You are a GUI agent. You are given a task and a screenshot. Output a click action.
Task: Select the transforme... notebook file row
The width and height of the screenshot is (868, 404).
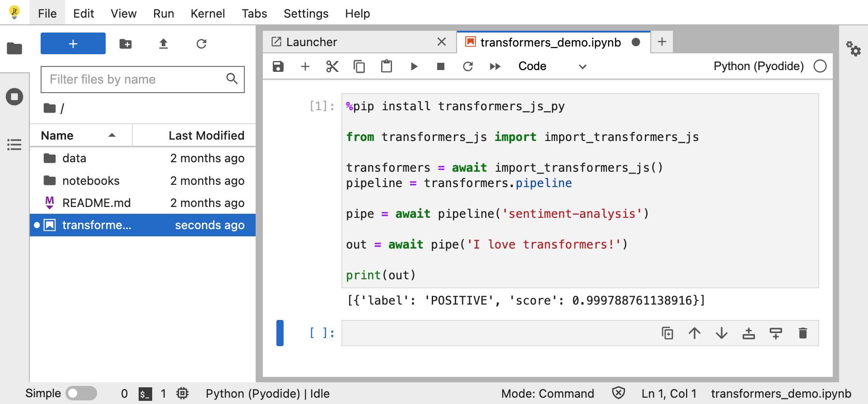pyautogui.click(x=143, y=225)
